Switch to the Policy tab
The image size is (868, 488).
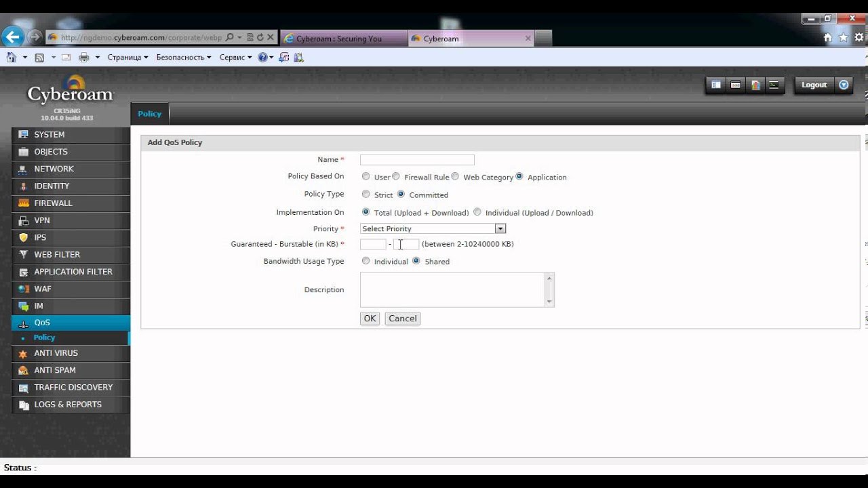pyautogui.click(x=150, y=114)
